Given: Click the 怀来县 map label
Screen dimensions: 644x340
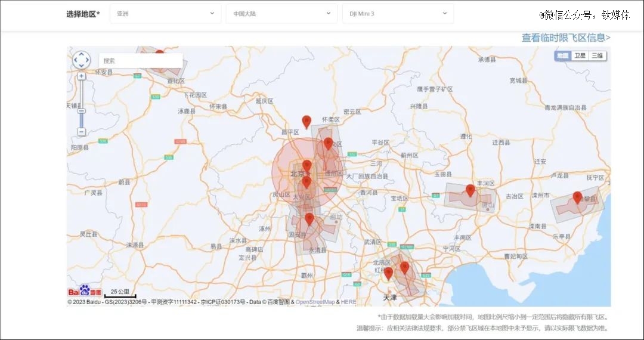Looking at the screenshot, I should tap(218, 106).
